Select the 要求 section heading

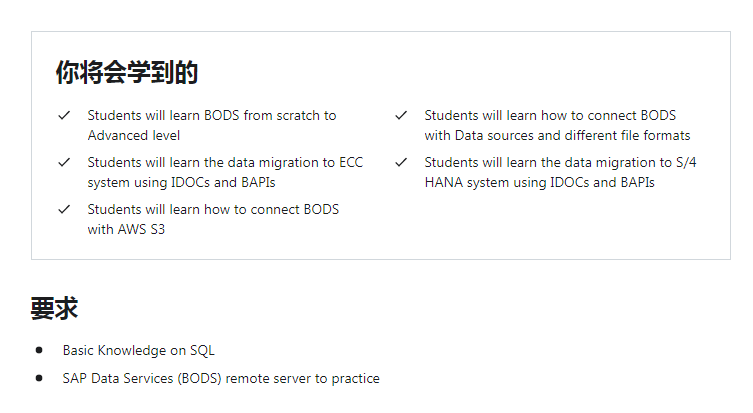point(54,308)
